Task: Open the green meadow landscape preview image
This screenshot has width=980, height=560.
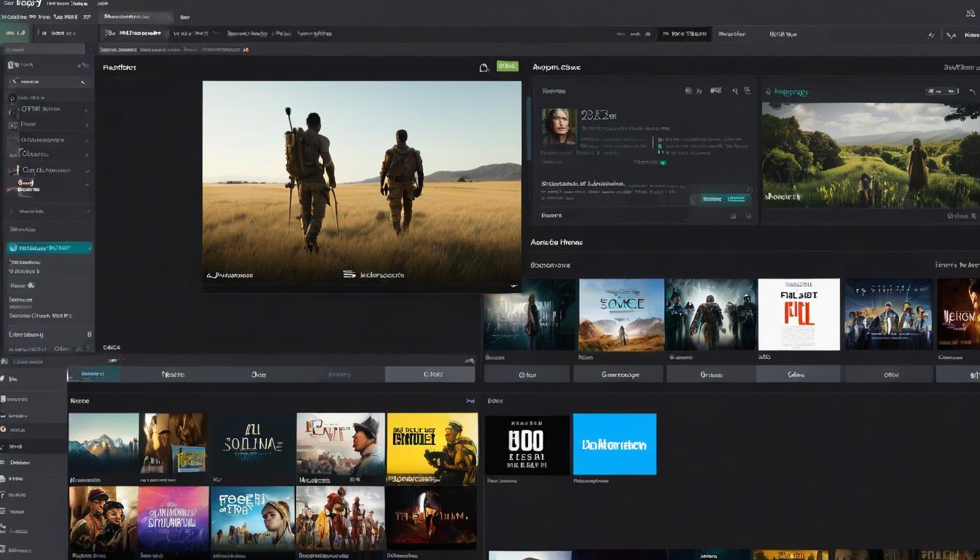Action: pos(871,155)
